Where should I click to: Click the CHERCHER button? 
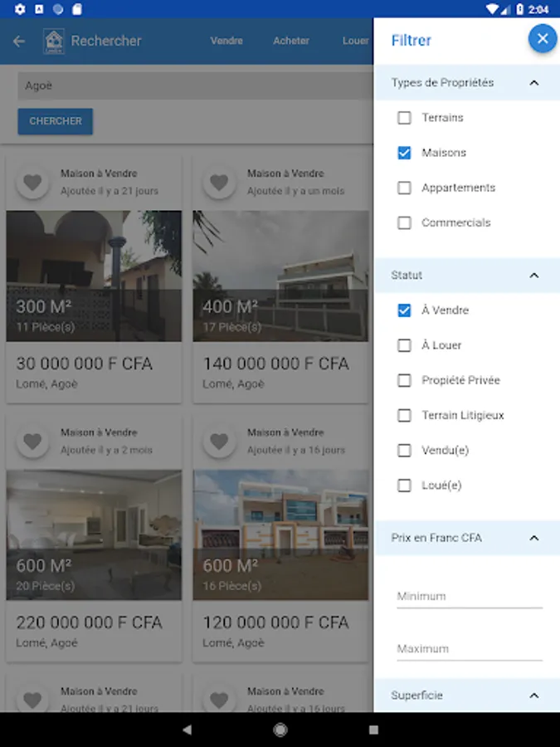coord(56,121)
